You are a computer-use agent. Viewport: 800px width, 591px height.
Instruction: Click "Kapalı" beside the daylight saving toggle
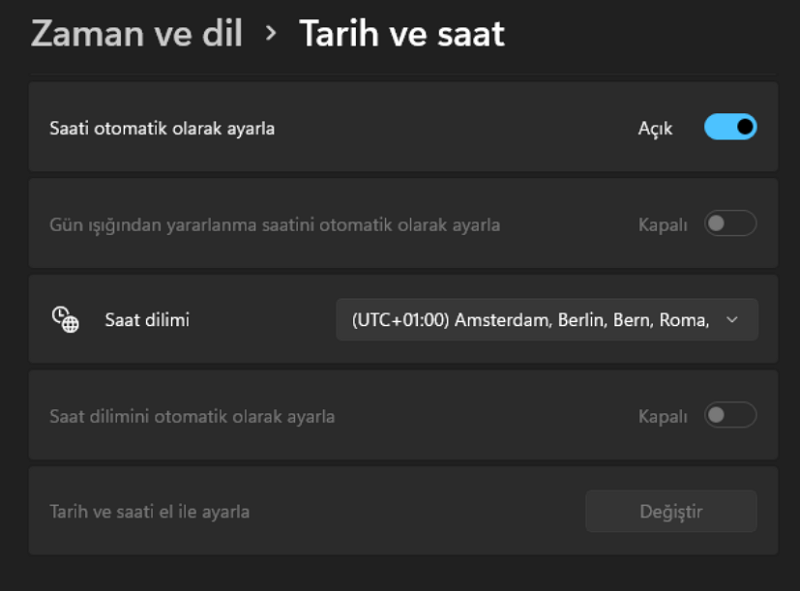coord(662,224)
